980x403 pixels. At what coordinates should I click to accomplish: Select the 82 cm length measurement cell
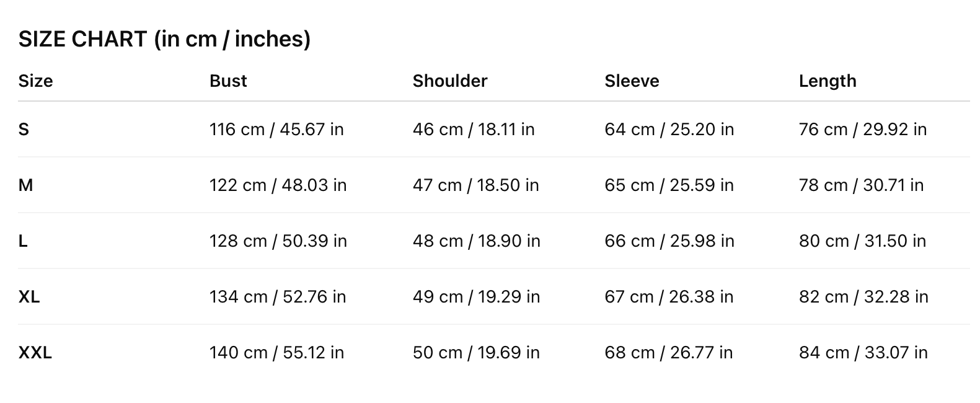pos(863,297)
